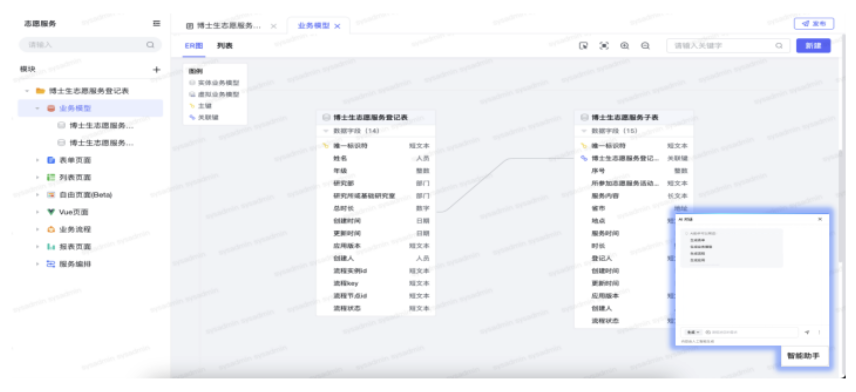Select the 研究部 field row in 登记表
Viewport: 856px width, 392px height.
pyautogui.click(x=376, y=183)
